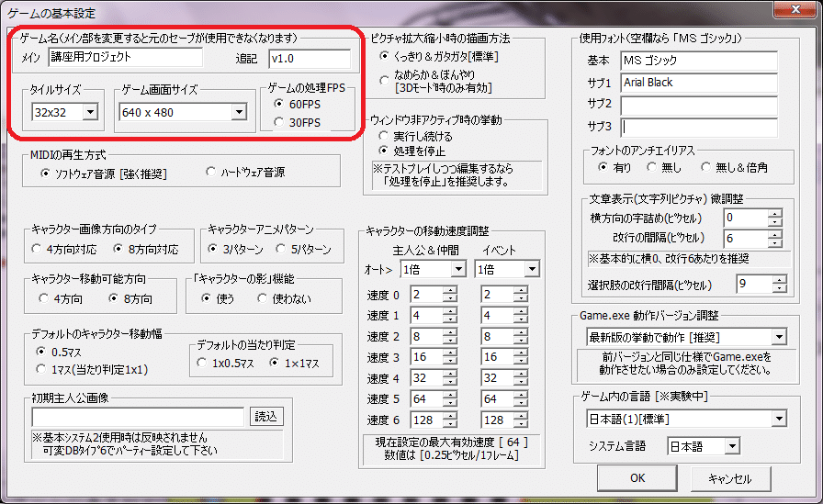Image resolution: width=823 pixels, height=504 pixels.
Task: Adjust 横方向の字詰め spinner
Action: tap(774, 218)
